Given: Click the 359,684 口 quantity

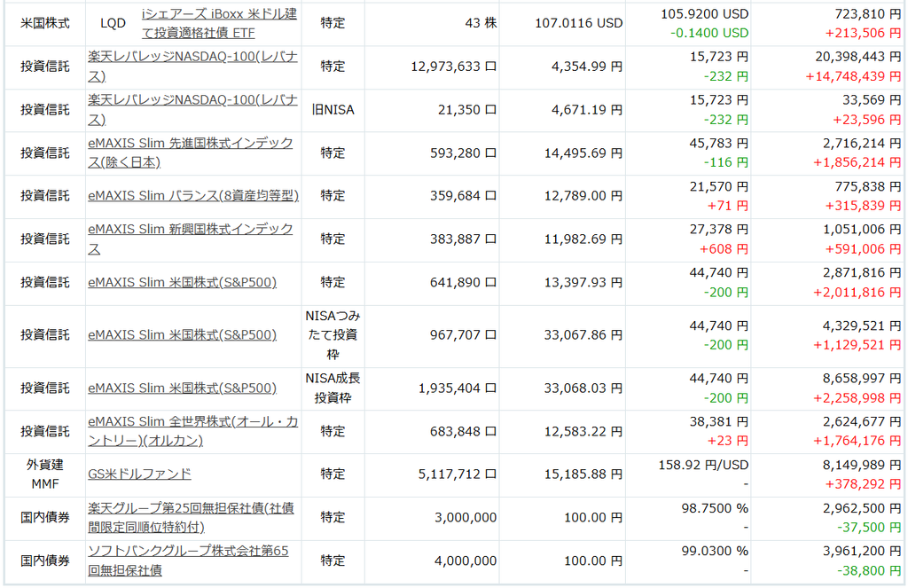Looking at the screenshot, I should click(463, 196).
